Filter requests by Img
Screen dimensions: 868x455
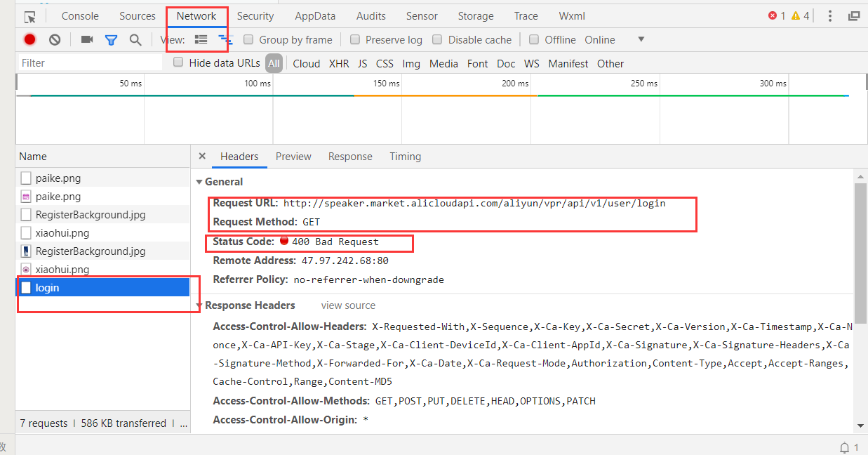pyautogui.click(x=411, y=63)
